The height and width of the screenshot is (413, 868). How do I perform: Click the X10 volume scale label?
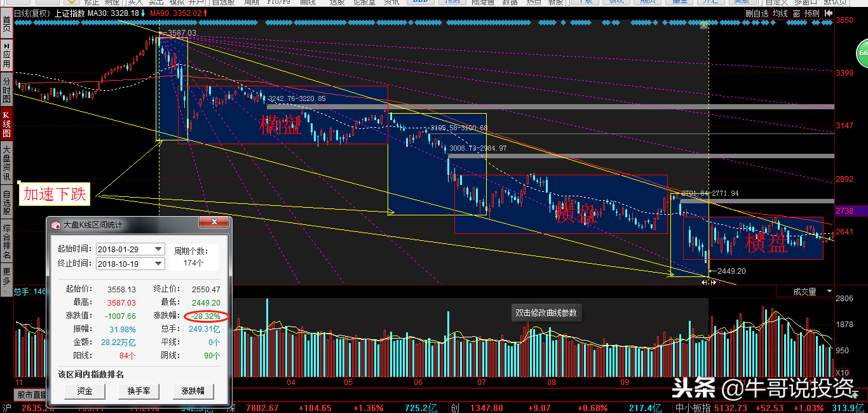click(x=843, y=373)
